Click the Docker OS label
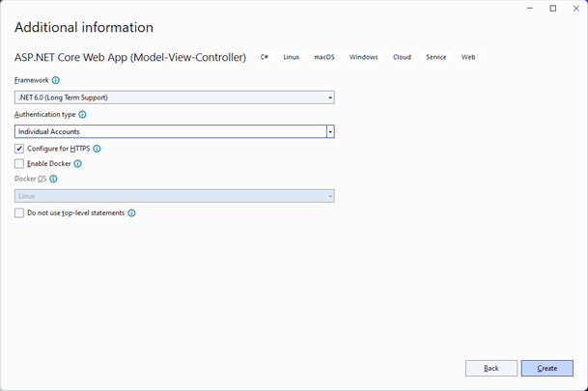The height and width of the screenshot is (391, 588). pyautogui.click(x=30, y=179)
